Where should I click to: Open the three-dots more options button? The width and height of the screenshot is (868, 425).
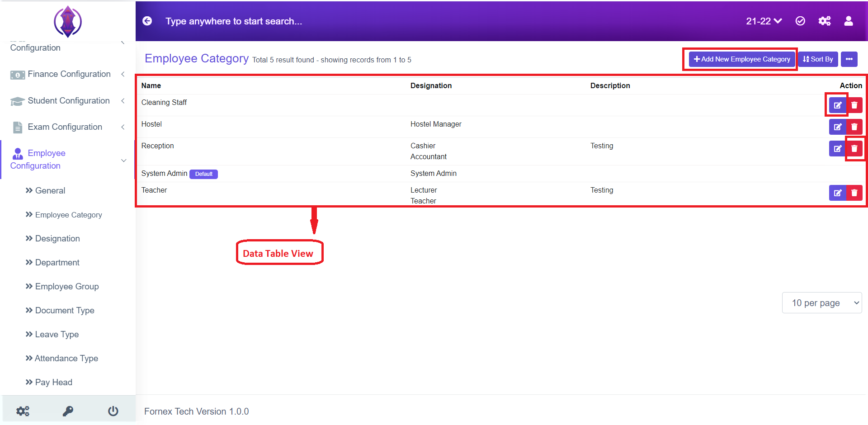coord(849,59)
